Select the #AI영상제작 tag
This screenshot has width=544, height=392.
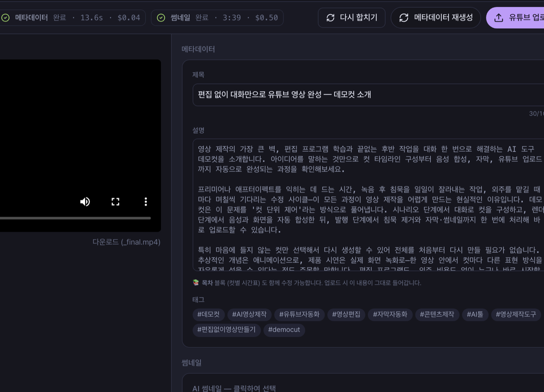point(249,314)
